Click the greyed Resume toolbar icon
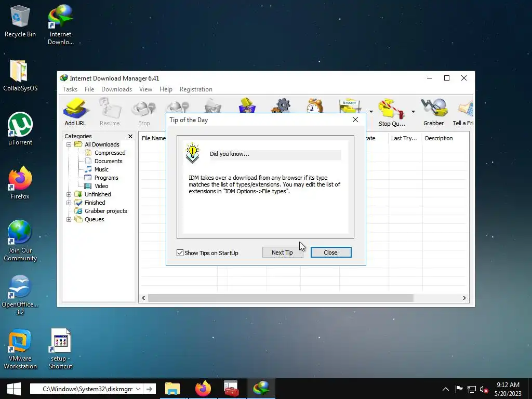Viewport: 532px width, 399px height. point(110,112)
